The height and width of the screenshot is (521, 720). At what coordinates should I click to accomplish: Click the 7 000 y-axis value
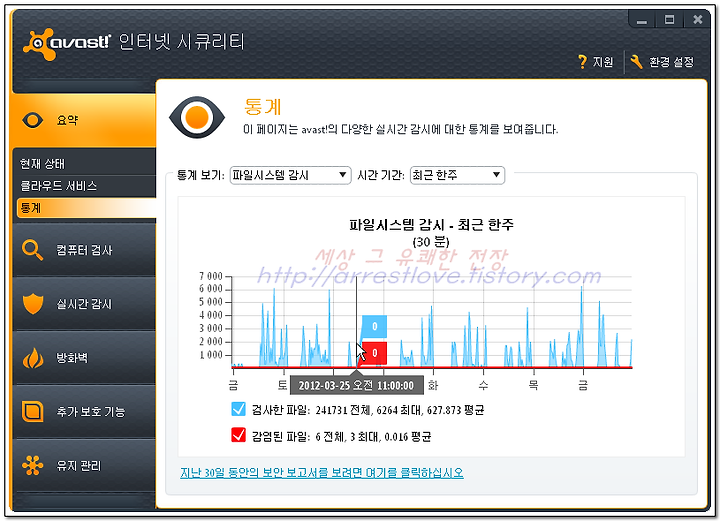coord(211,276)
